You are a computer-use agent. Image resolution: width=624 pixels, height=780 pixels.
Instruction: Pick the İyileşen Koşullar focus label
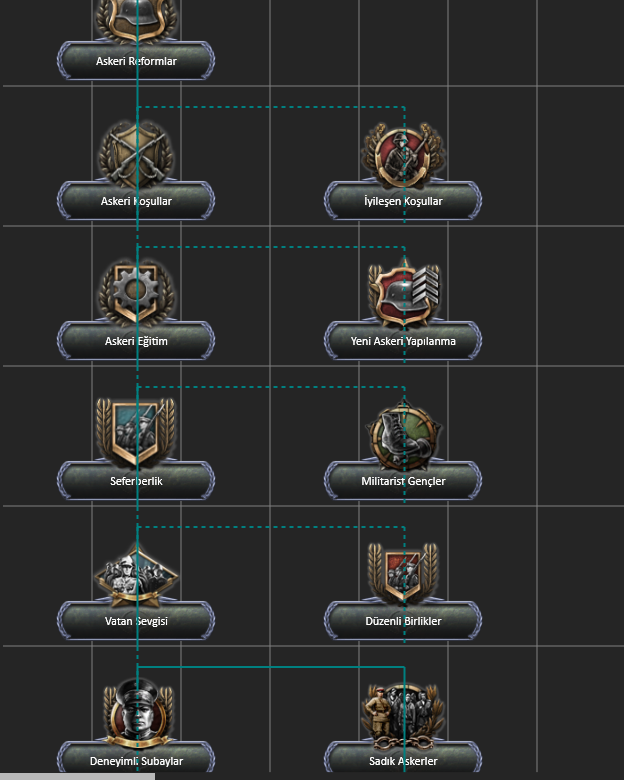pyautogui.click(x=403, y=201)
